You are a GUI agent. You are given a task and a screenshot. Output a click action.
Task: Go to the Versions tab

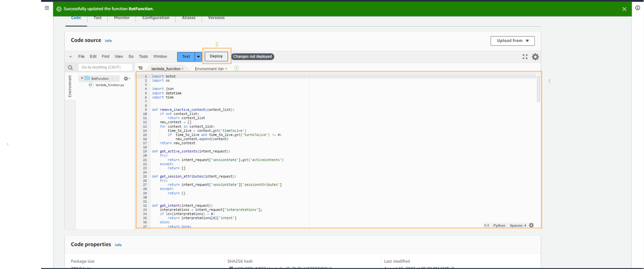(216, 18)
